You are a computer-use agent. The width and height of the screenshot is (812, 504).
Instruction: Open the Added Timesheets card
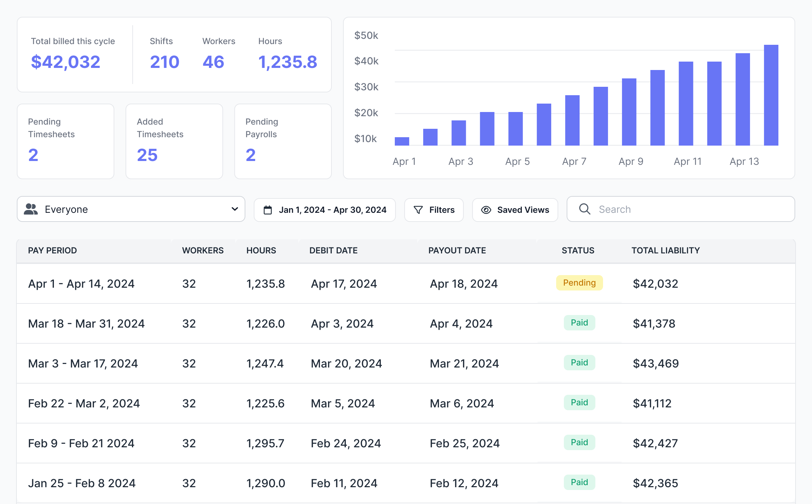tap(174, 141)
